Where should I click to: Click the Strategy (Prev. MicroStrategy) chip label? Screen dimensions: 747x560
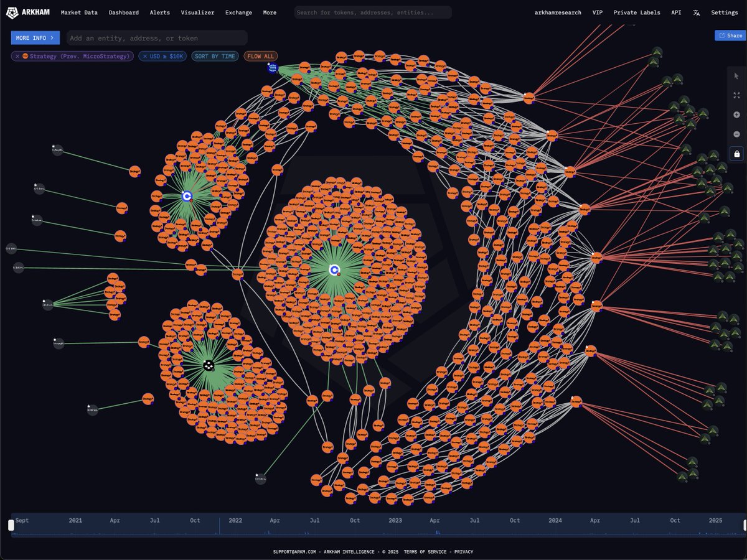(80, 56)
